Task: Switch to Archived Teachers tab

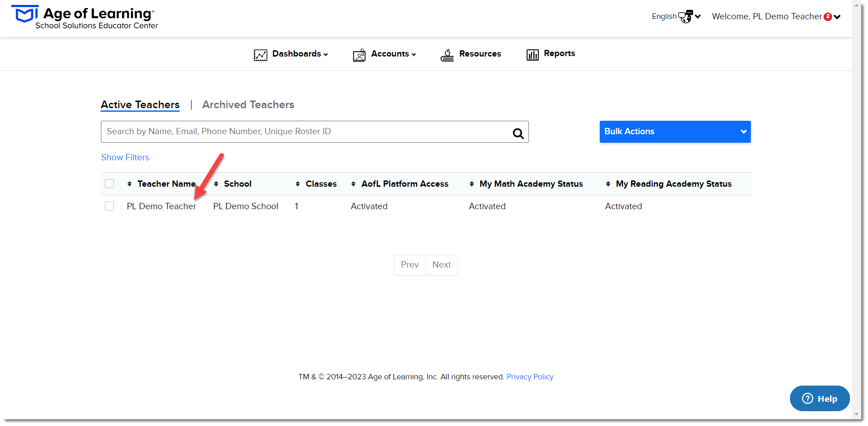Action: 248,105
